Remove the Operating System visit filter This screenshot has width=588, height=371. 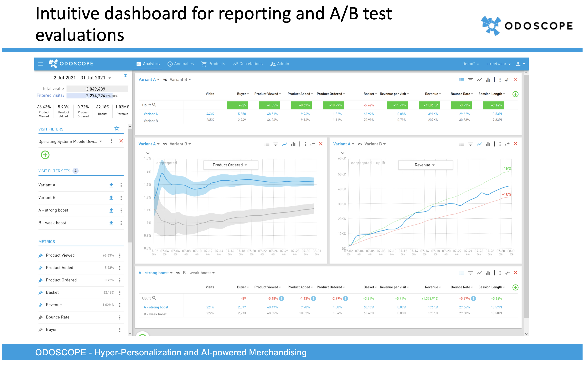pos(121,141)
